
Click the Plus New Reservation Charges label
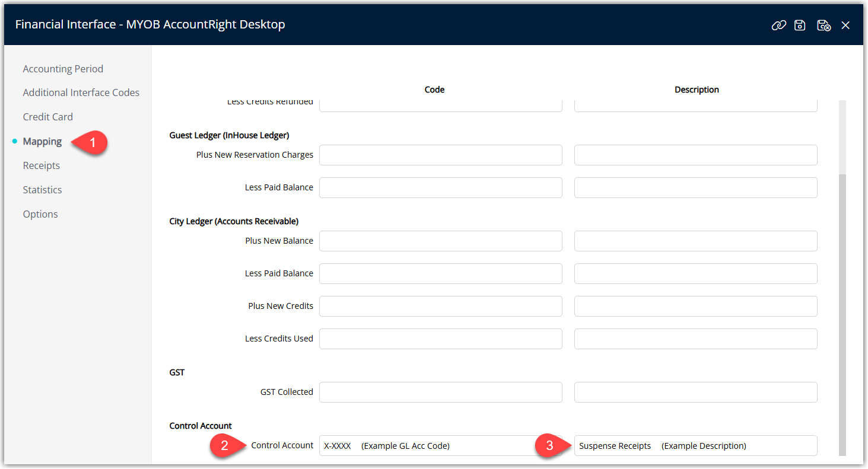pyautogui.click(x=255, y=155)
